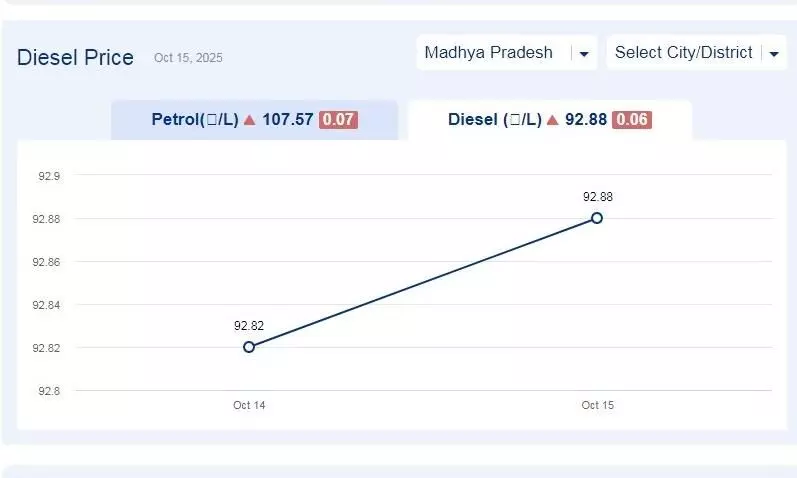Image resolution: width=797 pixels, height=478 pixels.
Task: Click the arrow beside Select City/District
Action: tap(774, 53)
